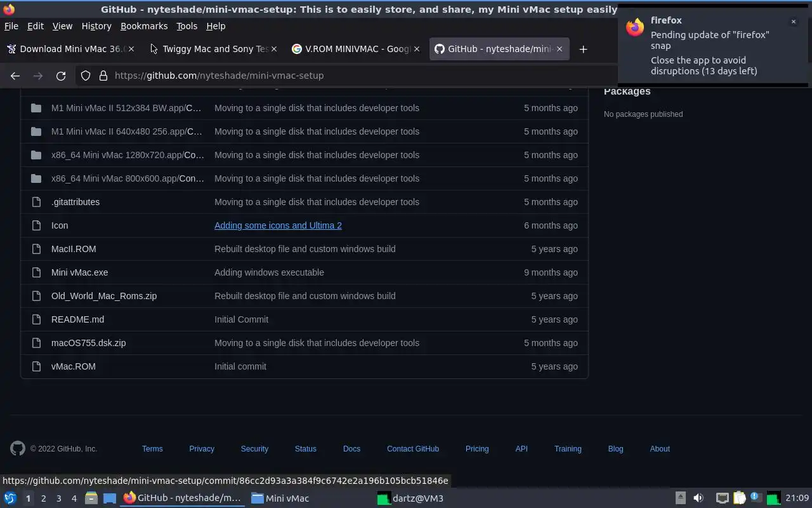Open the File menu

[x=11, y=26]
